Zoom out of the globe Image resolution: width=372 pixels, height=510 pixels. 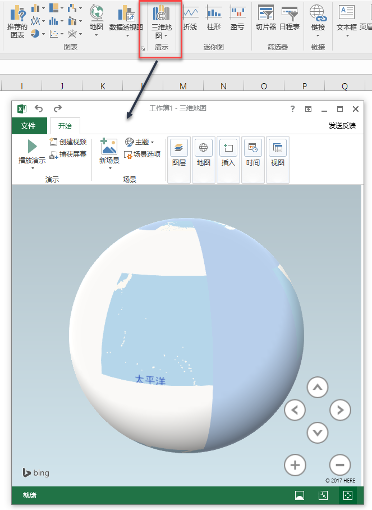340,465
